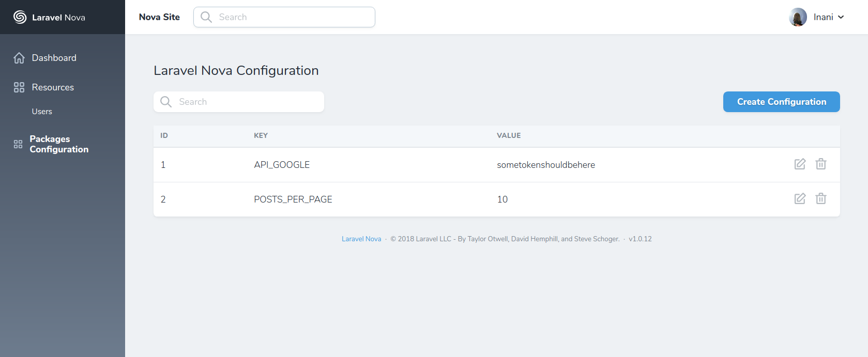Select Packages Configuration in sidebar

click(x=59, y=144)
